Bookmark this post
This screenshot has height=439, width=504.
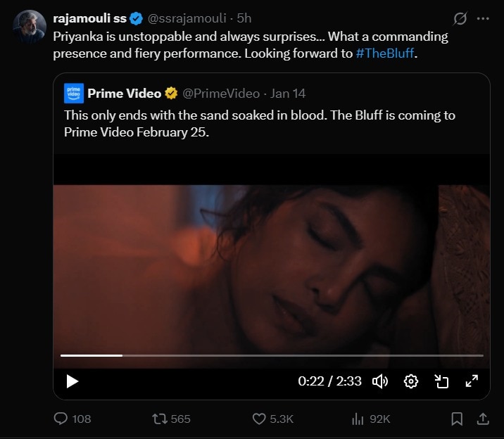[457, 419]
